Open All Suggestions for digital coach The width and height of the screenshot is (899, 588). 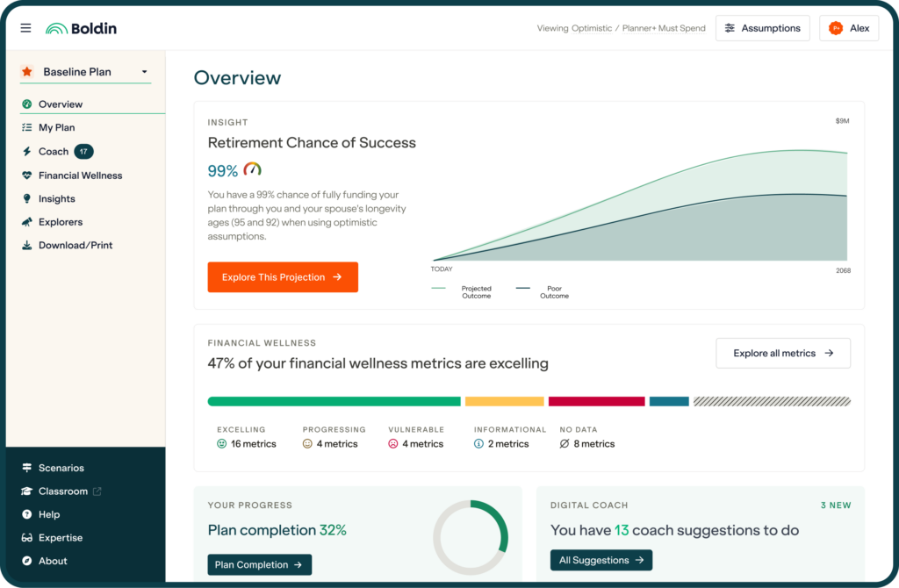pyautogui.click(x=601, y=560)
